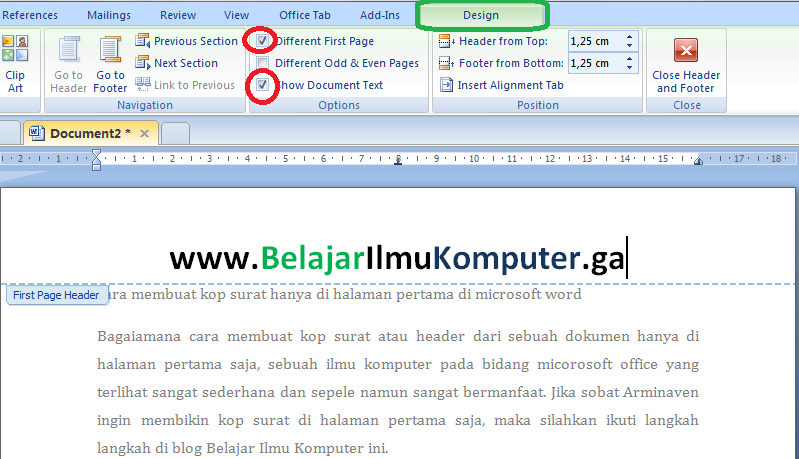Screen dimensions: 799x459
Task: Increase Header from Top with up arrow
Action: [x=630, y=37]
